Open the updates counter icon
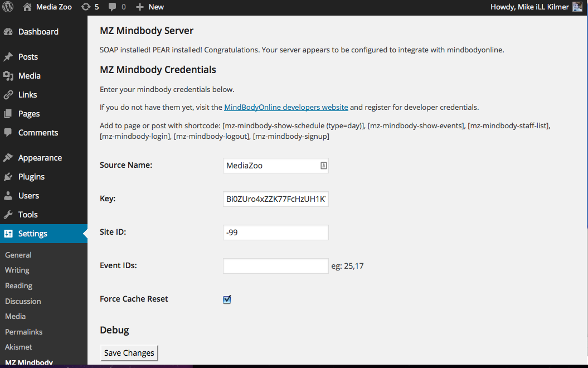 tap(85, 7)
